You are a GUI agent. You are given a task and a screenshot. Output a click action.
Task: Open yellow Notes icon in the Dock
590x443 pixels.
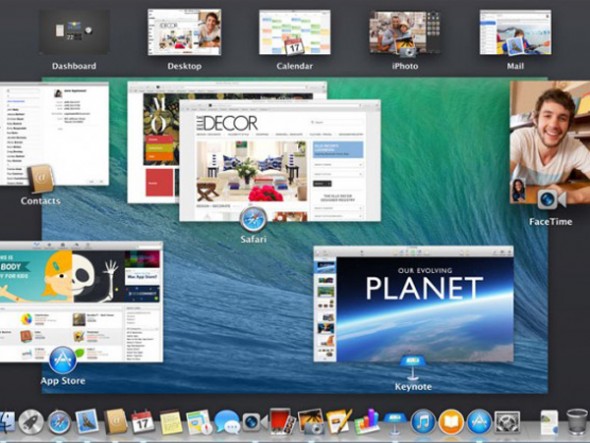pos(171,422)
